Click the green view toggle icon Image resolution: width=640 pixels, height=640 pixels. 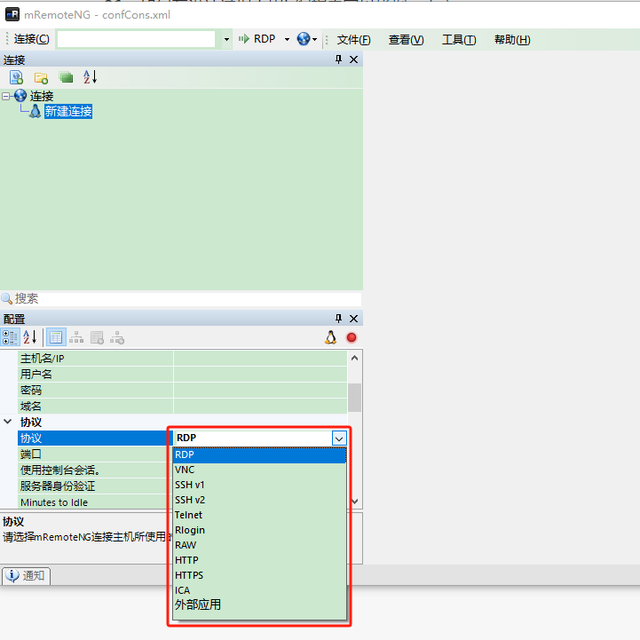(66, 77)
